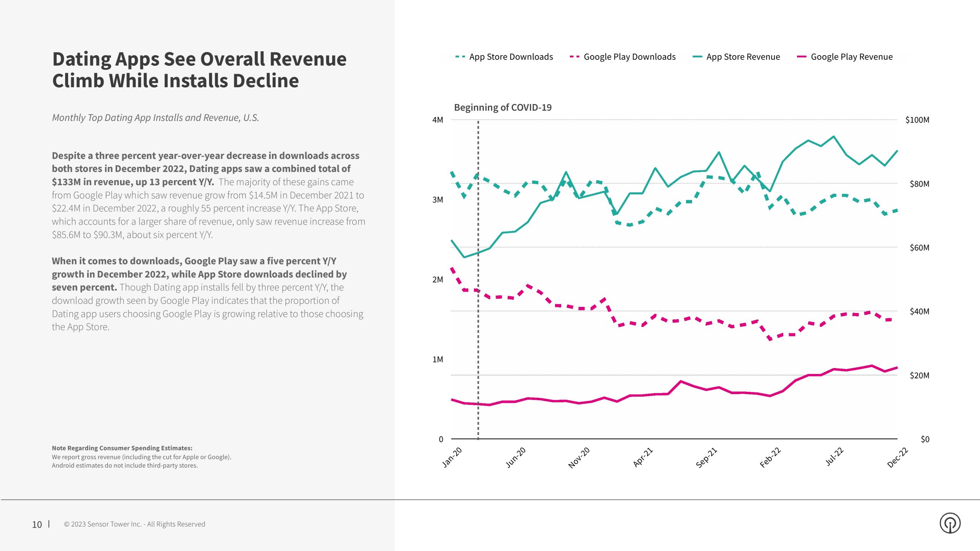Click the $100M right axis label
The width and height of the screenshot is (980, 551).
pyautogui.click(x=917, y=120)
